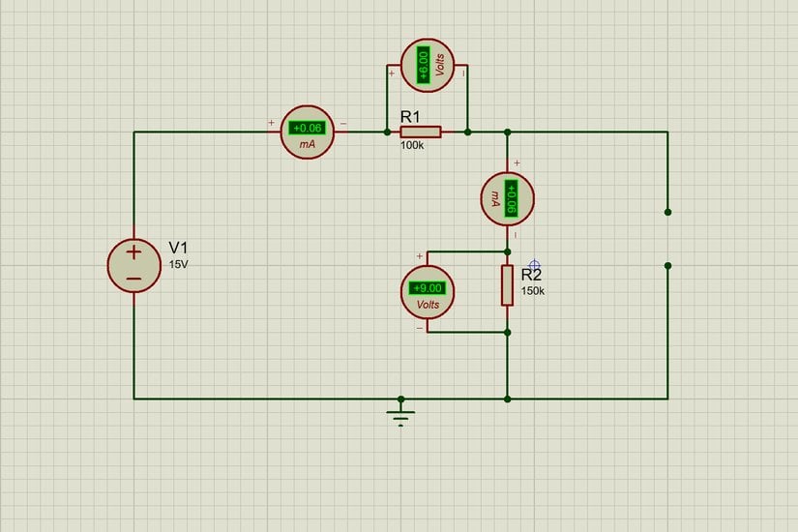
Task: Click the wire junction at top of ammeter branch
Action: pos(507,132)
